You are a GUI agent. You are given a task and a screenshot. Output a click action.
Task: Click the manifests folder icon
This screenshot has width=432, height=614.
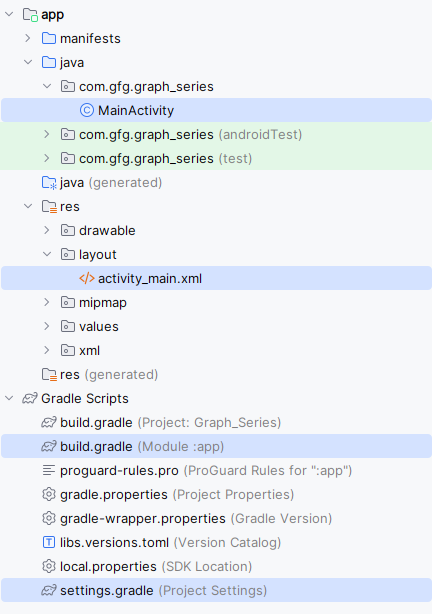click(x=49, y=38)
